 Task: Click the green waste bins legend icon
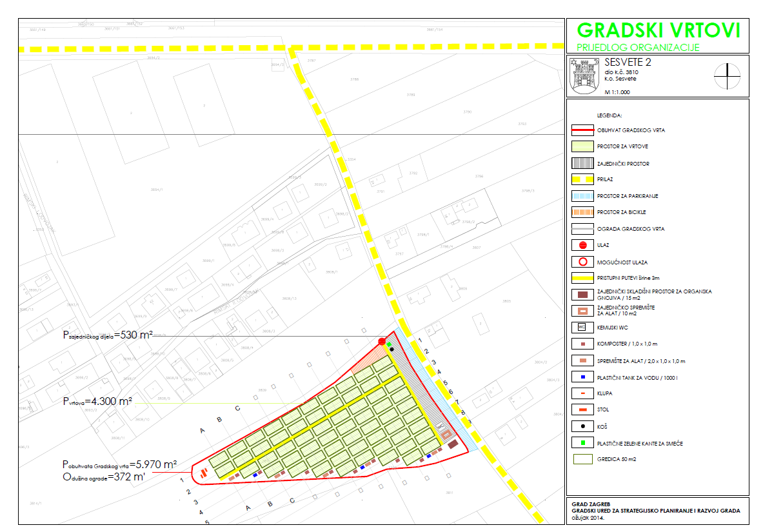(582, 442)
